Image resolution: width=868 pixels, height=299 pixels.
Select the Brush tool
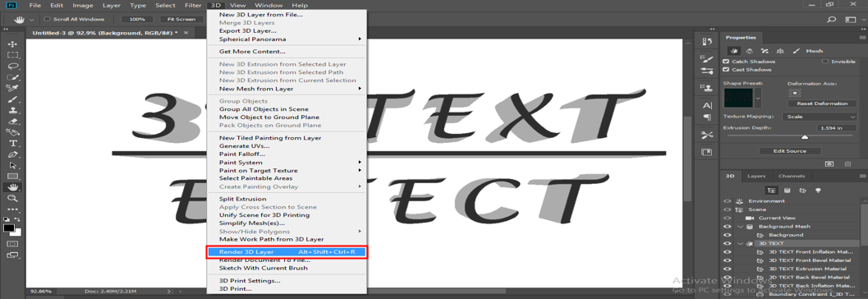pyautogui.click(x=13, y=99)
